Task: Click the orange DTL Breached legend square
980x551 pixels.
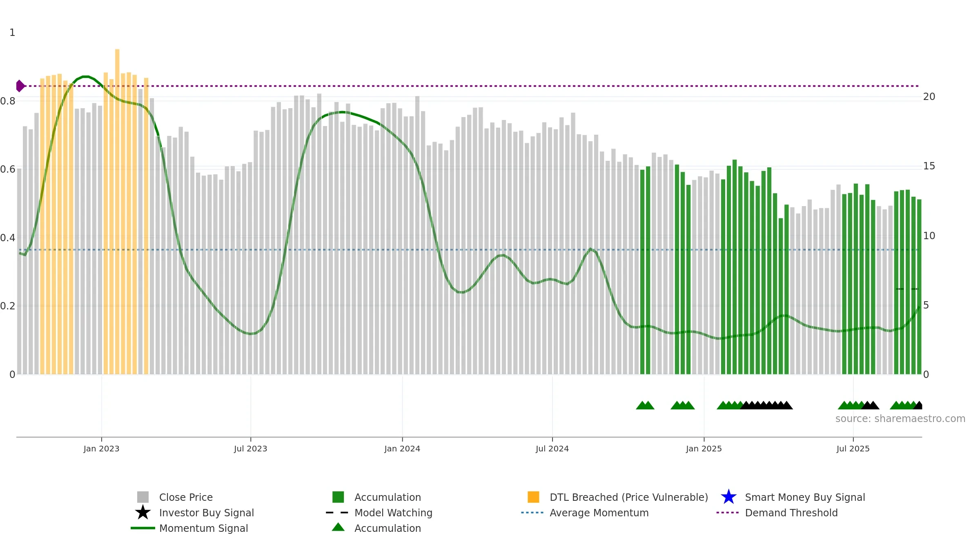Action: (533, 497)
